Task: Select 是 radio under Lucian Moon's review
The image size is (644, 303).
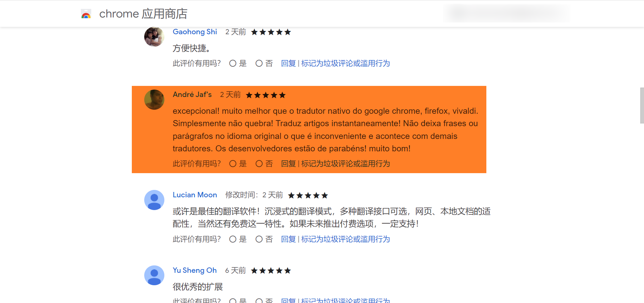Action: pyautogui.click(x=233, y=239)
